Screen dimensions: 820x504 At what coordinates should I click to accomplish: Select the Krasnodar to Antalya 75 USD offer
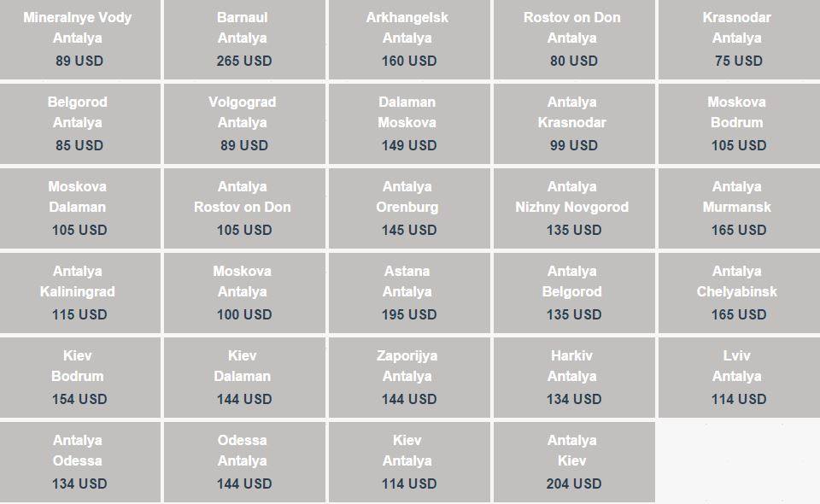click(739, 39)
